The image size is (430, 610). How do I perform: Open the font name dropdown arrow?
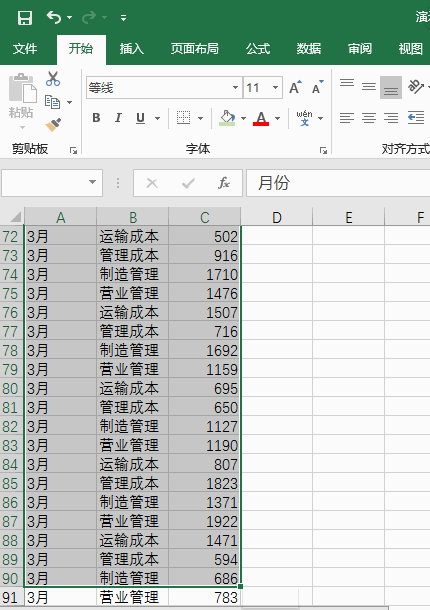235,88
